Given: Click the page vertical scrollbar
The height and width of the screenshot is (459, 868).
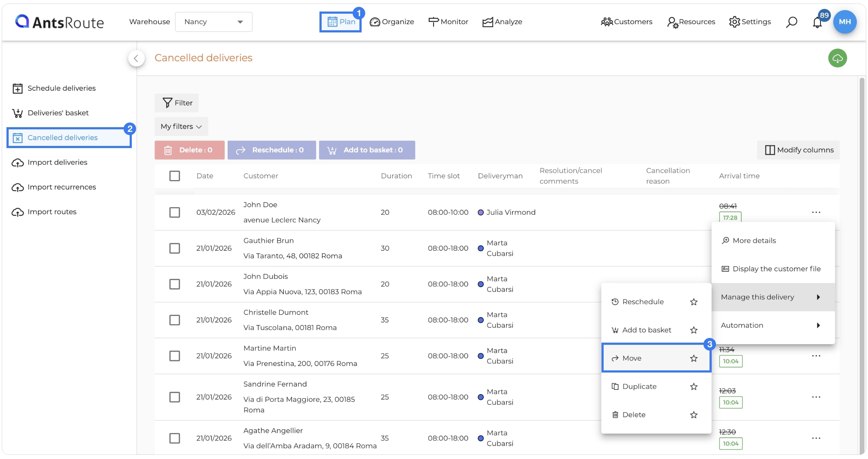Looking at the screenshot, I should (862, 266).
